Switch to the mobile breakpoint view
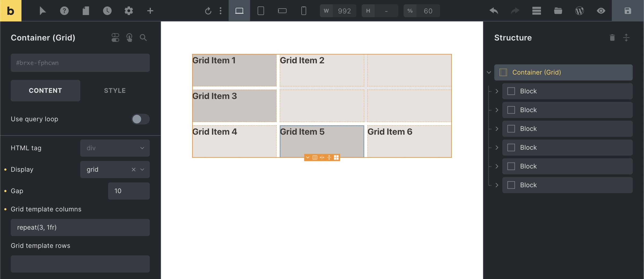 click(303, 11)
